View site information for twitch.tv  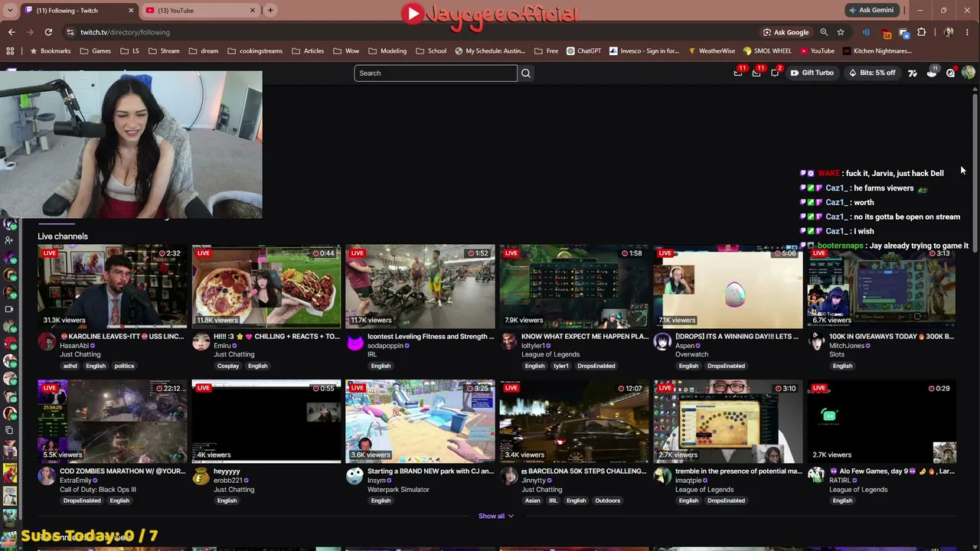pyautogui.click(x=70, y=32)
